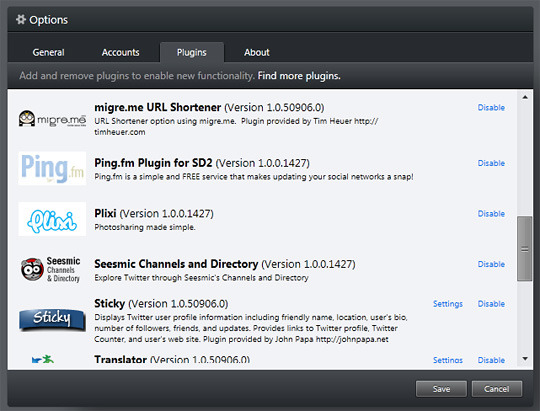Open Settings for the Translator plugin
540x411 pixels.
tap(448, 360)
